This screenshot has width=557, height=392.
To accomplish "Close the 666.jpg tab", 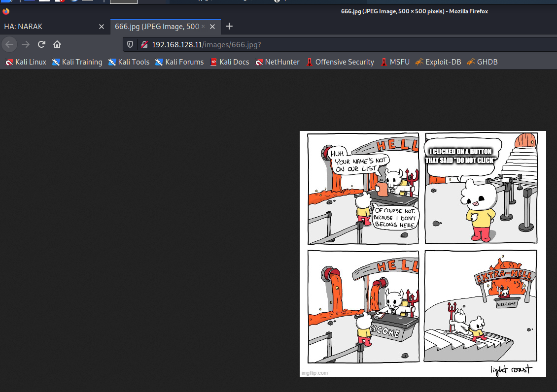I will pos(212,27).
